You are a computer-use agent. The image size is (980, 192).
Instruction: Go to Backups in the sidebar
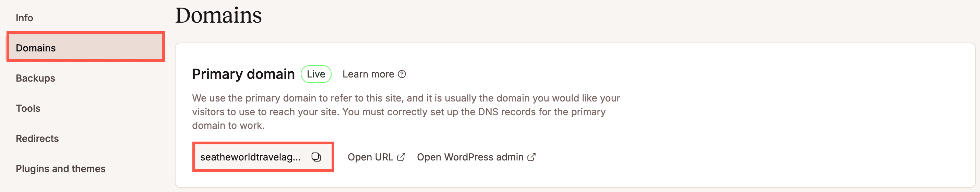point(35,78)
